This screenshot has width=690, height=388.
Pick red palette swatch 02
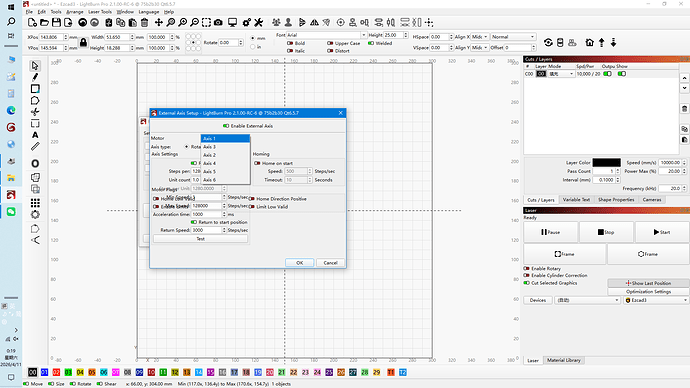point(56,372)
